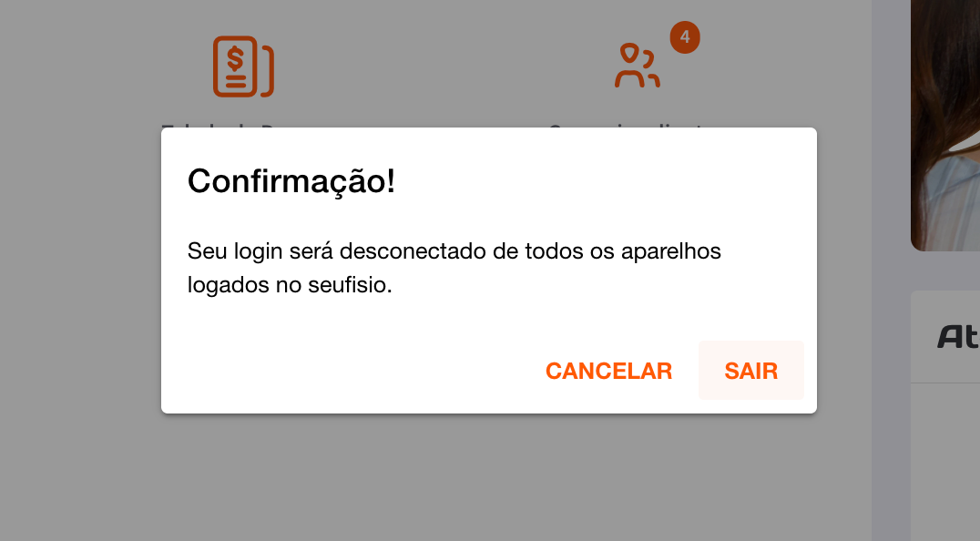The height and width of the screenshot is (541, 980).
Task: Click the gray strip beside the photo card
Action: click(892, 270)
